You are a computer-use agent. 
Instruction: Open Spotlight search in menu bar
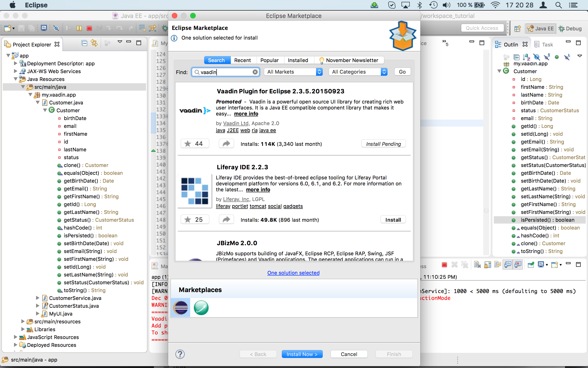click(x=559, y=5)
